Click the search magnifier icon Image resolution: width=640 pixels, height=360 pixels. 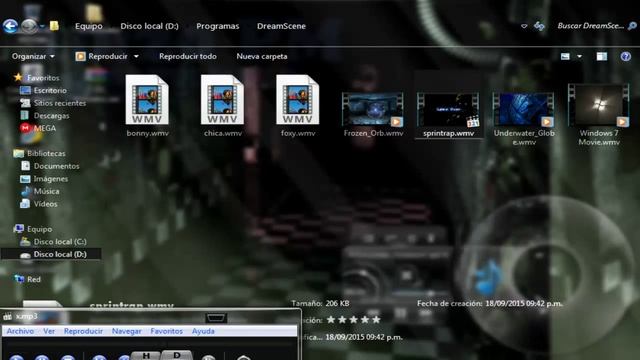click(x=632, y=26)
